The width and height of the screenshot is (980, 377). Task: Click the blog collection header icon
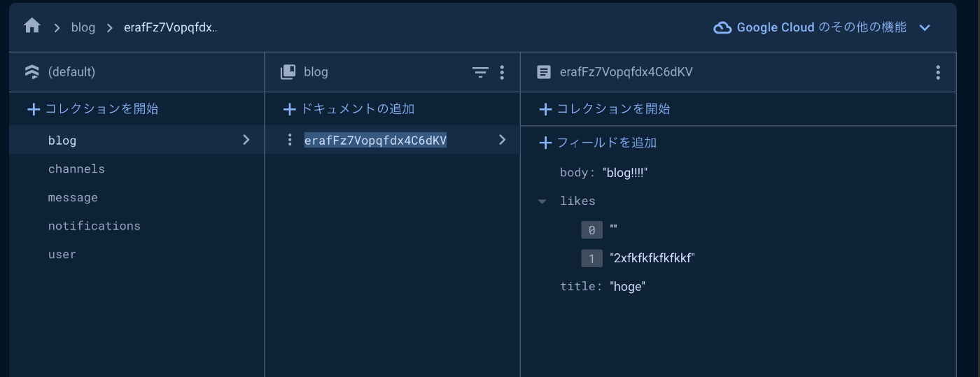click(288, 72)
